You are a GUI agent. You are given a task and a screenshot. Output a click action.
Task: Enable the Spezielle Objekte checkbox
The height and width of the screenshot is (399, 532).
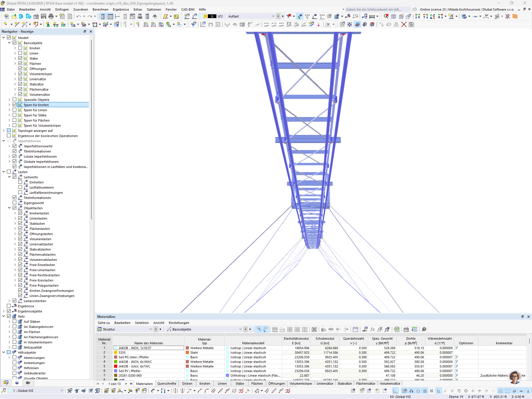tap(14, 99)
